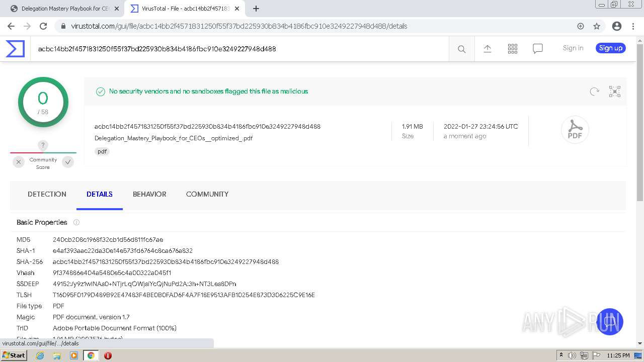Click the pdf tag chip
The width and height of the screenshot is (644, 362).
tap(102, 151)
